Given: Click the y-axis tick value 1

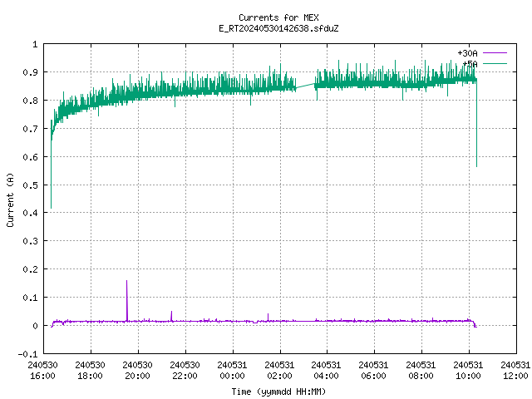Looking at the screenshot, I should [35, 44].
